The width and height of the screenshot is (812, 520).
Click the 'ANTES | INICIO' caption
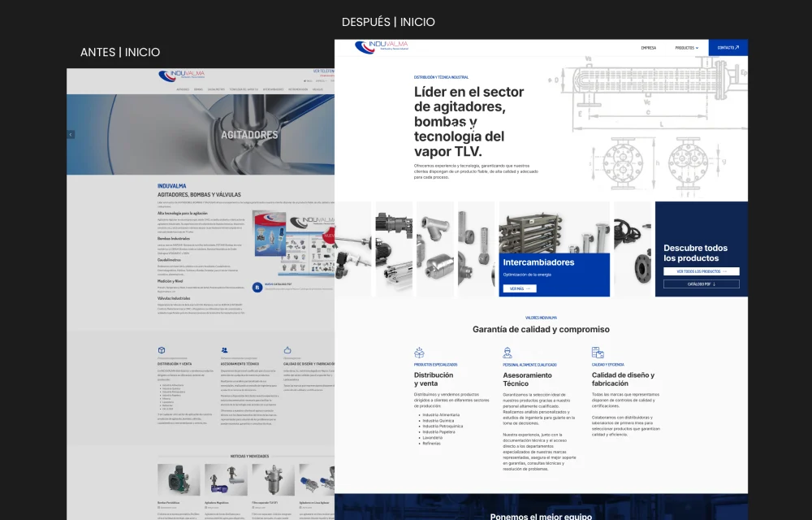point(120,52)
